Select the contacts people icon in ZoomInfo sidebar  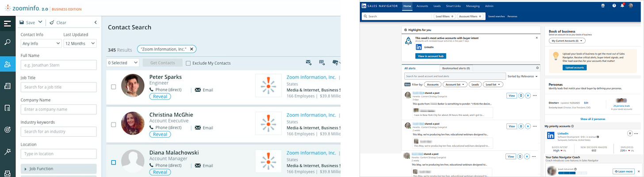(x=8, y=64)
